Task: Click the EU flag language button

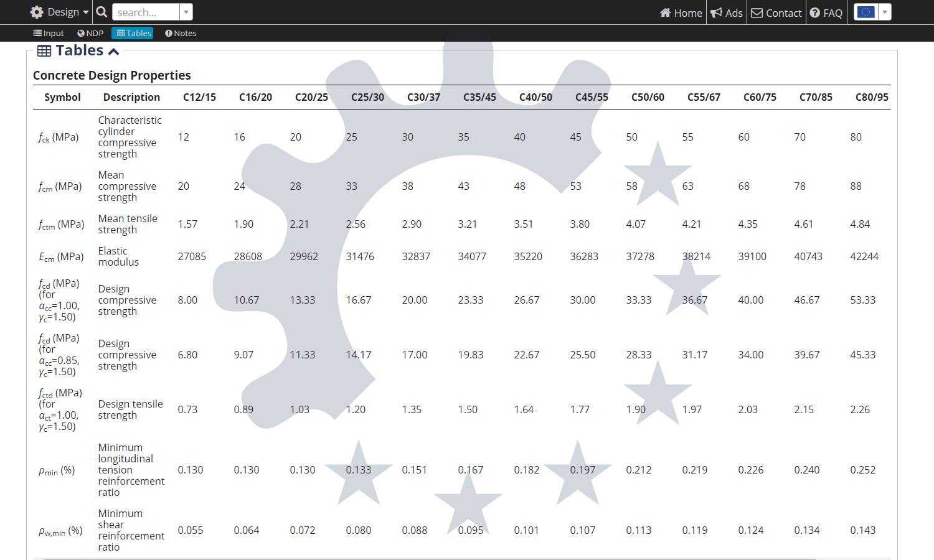Action: (x=866, y=12)
